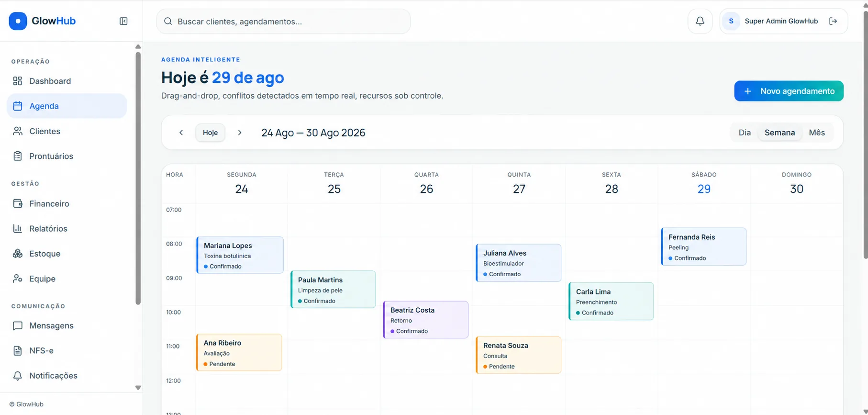Image resolution: width=868 pixels, height=415 pixels.
Task: Select the Semana view tab
Action: point(779,133)
